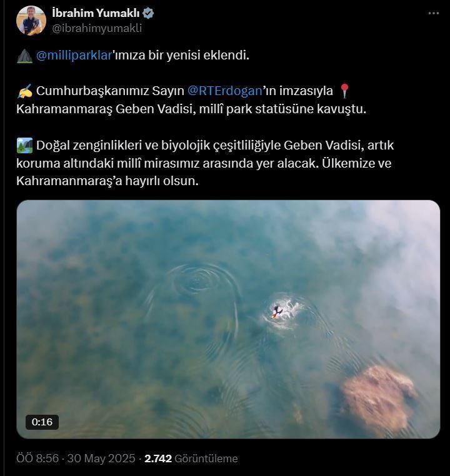Click the 30 May 2025 date

(x=102, y=458)
